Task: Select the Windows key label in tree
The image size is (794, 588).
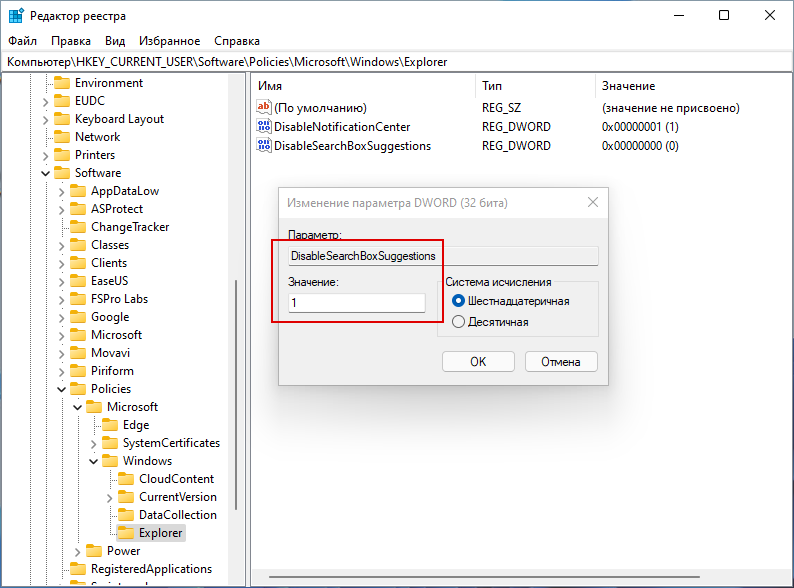Action: click(x=147, y=461)
